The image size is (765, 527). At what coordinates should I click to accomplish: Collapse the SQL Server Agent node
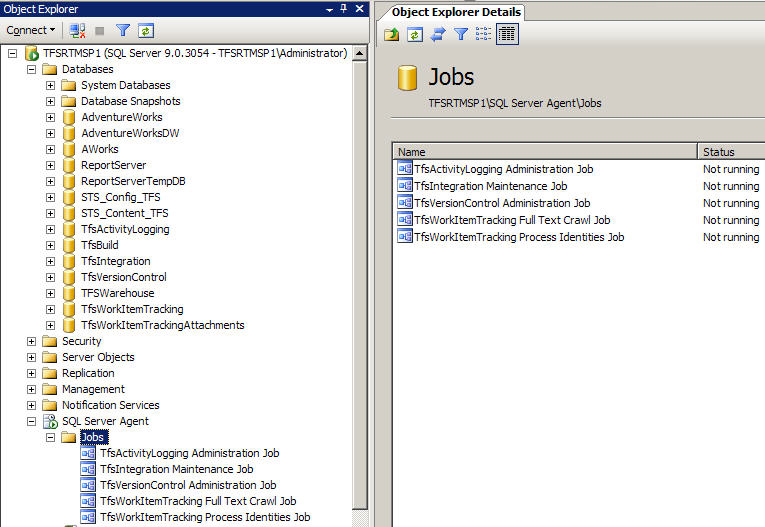pyautogui.click(x=32, y=422)
